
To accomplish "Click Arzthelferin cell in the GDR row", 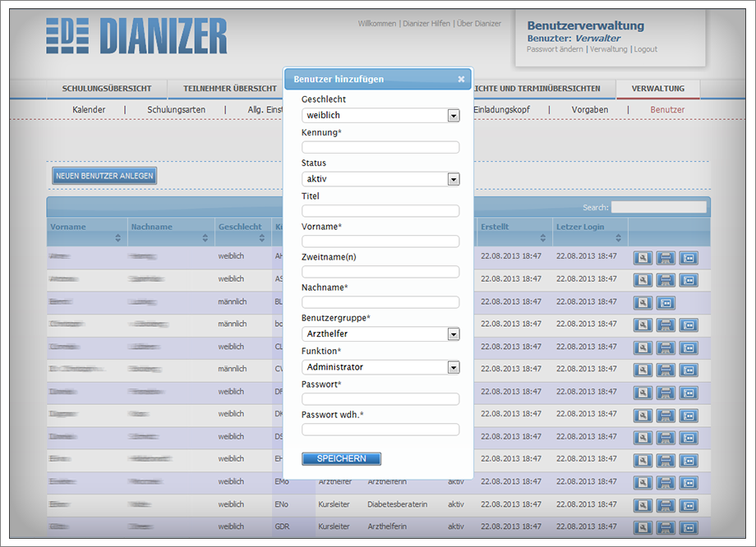I will pyautogui.click(x=387, y=526).
